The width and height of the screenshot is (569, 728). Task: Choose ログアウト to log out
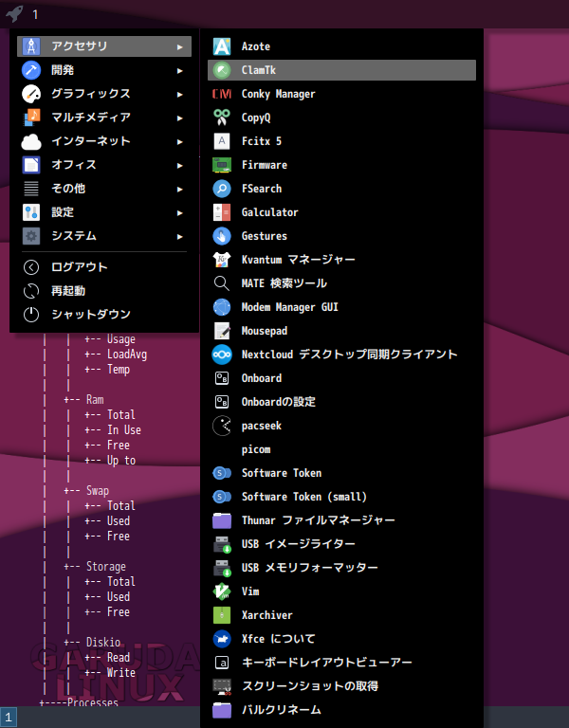(x=104, y=267)
